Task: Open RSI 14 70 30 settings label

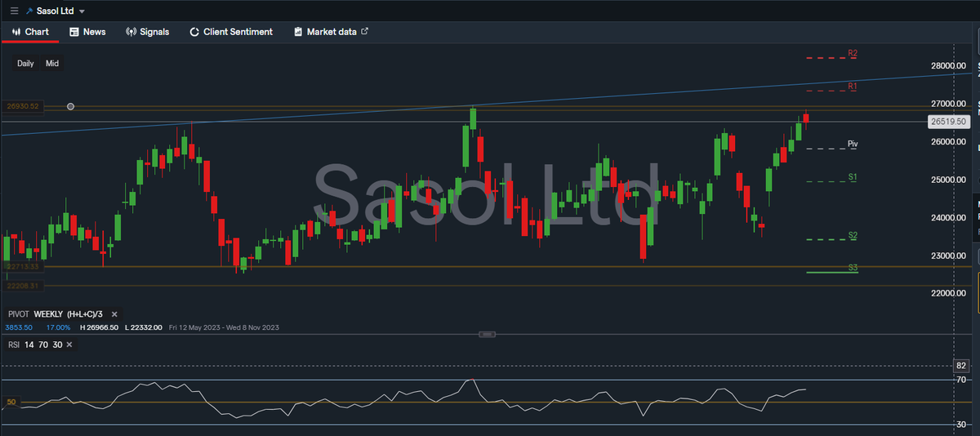Action: 35,345
